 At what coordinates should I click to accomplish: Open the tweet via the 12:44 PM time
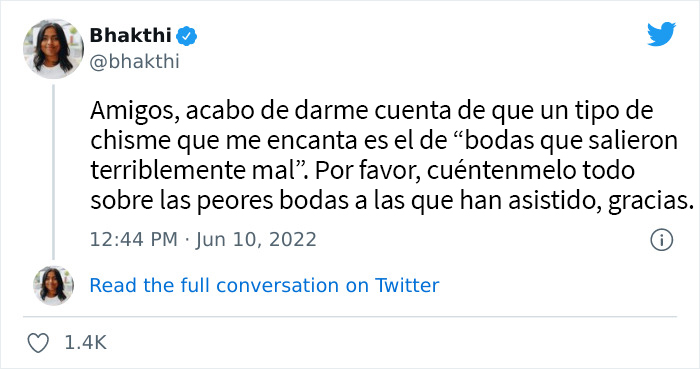[x=134, y=240]
